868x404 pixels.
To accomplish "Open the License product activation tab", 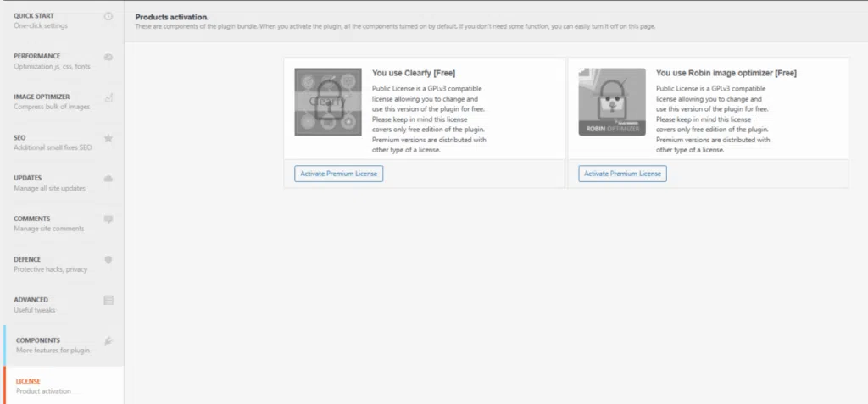I will 42,385.
